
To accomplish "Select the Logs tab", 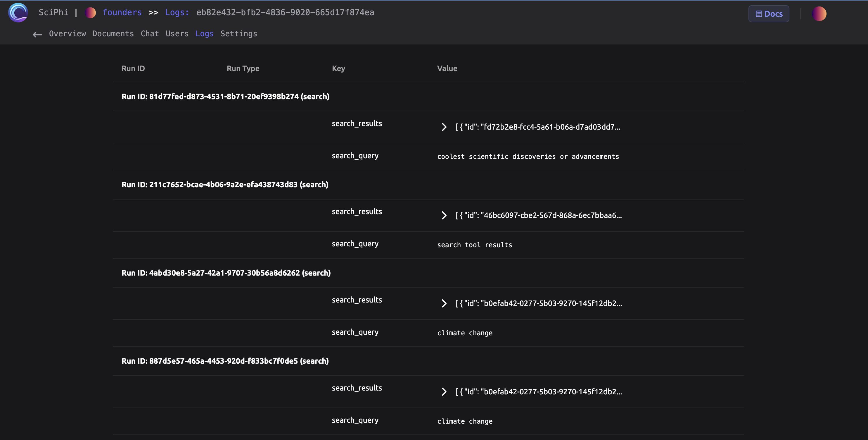I will (204, 34).
